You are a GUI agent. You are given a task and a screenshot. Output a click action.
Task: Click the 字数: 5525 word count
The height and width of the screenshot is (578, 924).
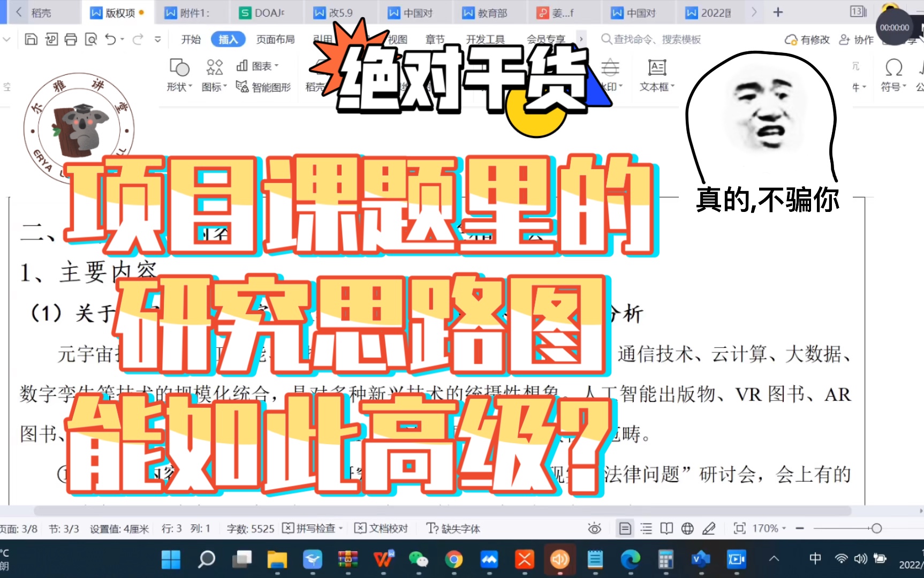point(251,529)
